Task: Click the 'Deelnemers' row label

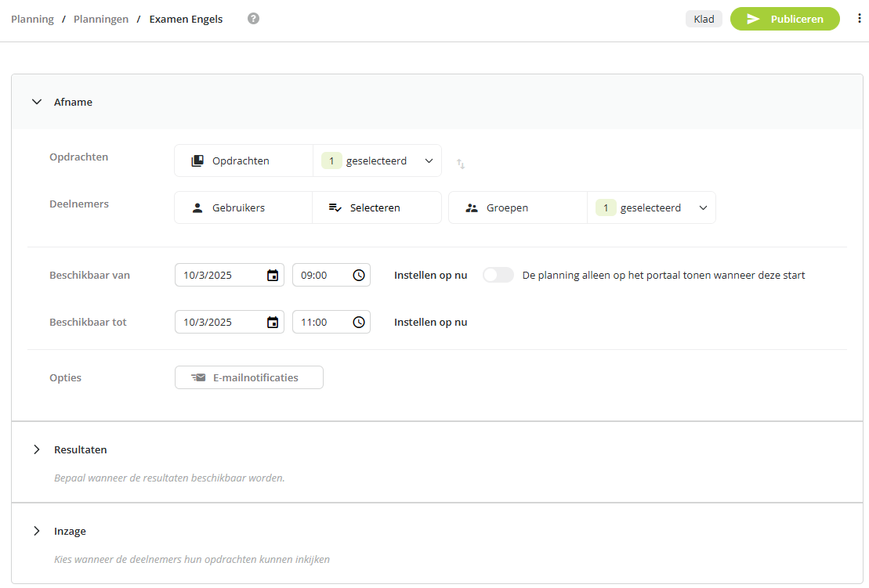Action: tap(79, 204)
